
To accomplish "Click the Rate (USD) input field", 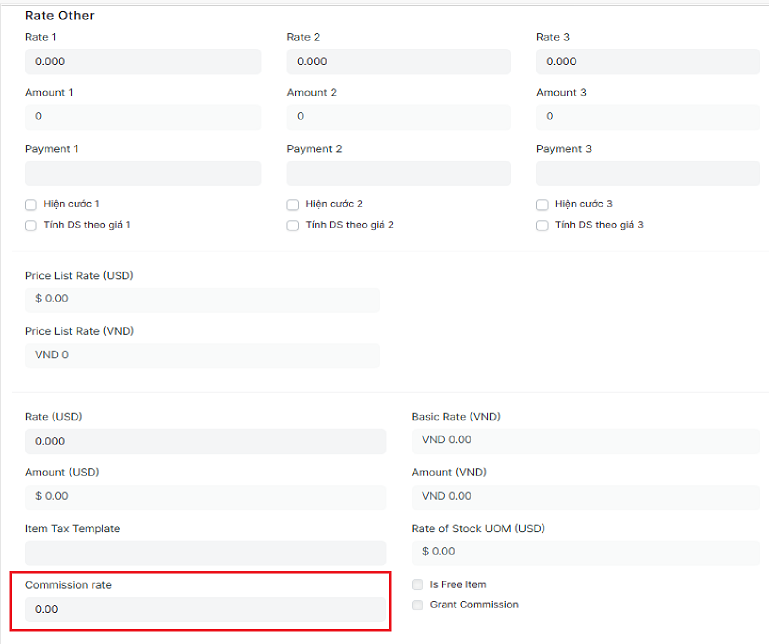I will (205, 441).
